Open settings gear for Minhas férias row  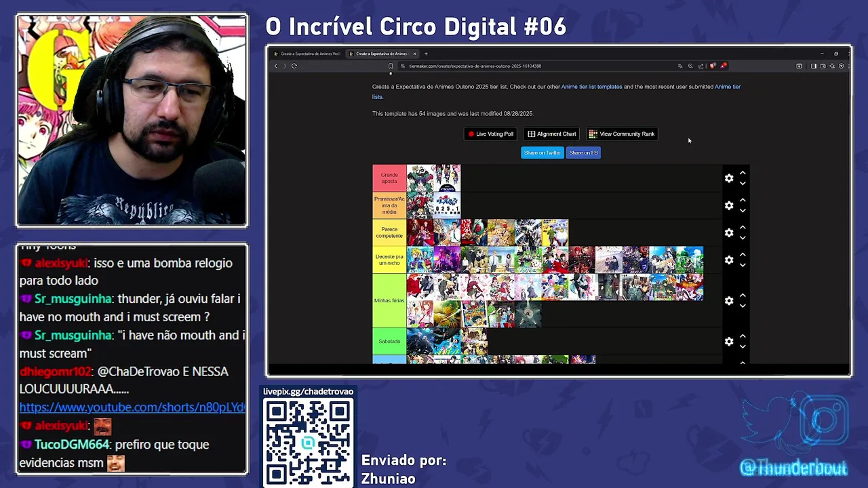729,300
